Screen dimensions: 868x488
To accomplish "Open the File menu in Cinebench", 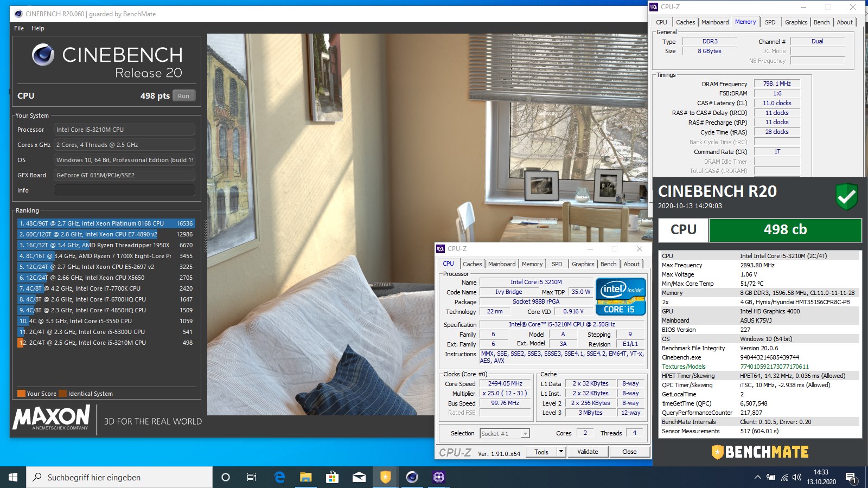I will [19, 28].
